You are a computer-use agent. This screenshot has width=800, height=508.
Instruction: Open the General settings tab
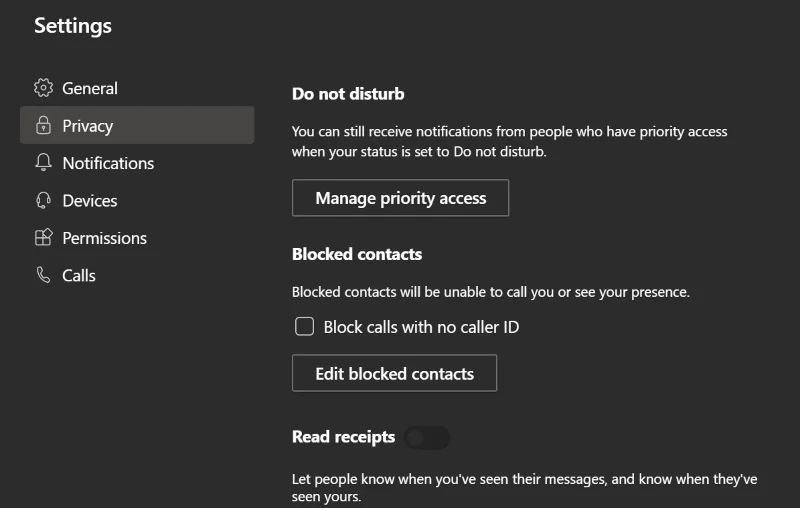[x=137, y=88]
